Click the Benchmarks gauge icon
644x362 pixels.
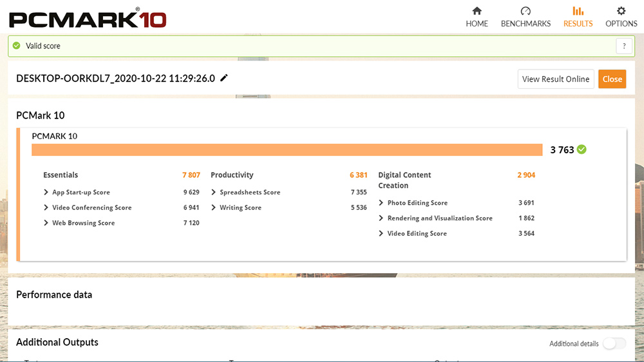pyautogui.click(x=526, y=11)
